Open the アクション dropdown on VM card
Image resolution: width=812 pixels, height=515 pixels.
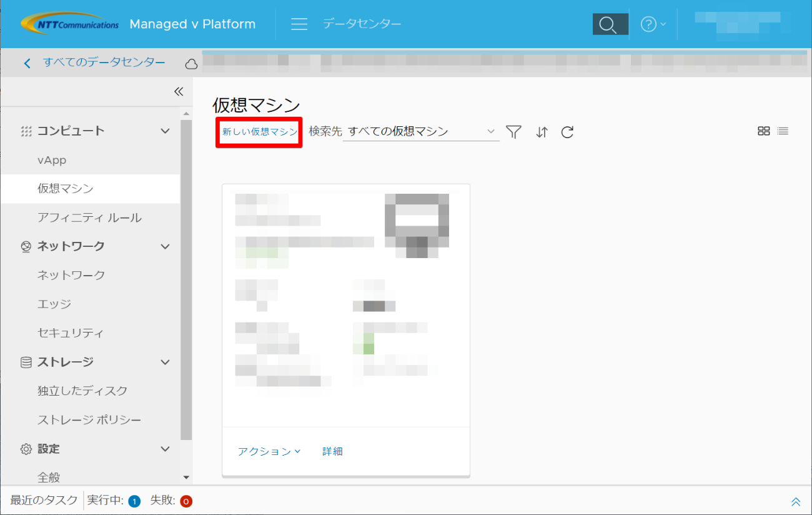click(x=269, y=451)
